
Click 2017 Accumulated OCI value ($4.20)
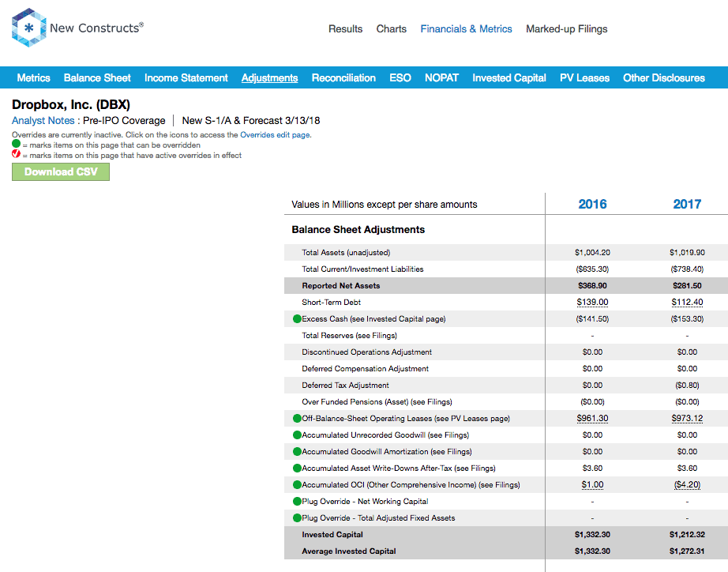tap(687, 484)
